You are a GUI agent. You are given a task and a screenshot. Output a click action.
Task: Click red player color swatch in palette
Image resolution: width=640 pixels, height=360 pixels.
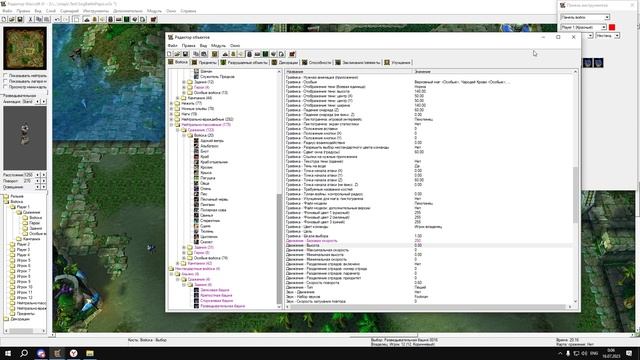click(x=612, y=27)
